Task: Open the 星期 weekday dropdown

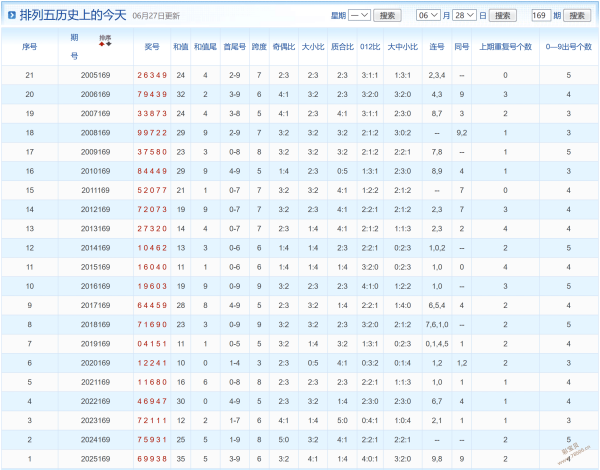Action: click(x=359, y=15)
